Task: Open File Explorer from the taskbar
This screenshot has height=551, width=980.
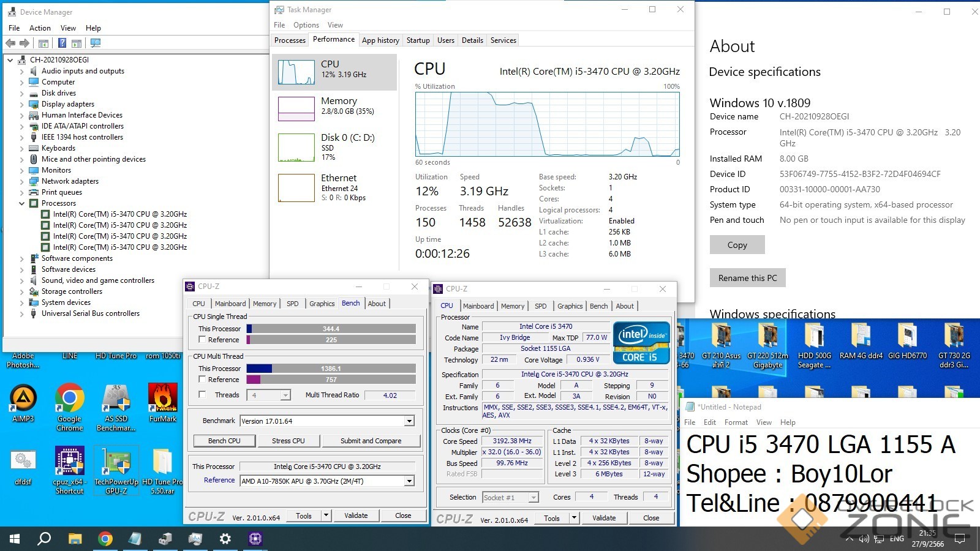Action: pyautogui.click(x=75, y=539)
